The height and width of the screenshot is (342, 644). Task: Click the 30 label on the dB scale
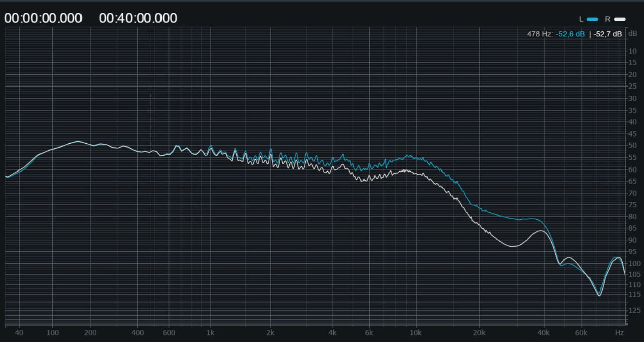click(x=633, y=98)
